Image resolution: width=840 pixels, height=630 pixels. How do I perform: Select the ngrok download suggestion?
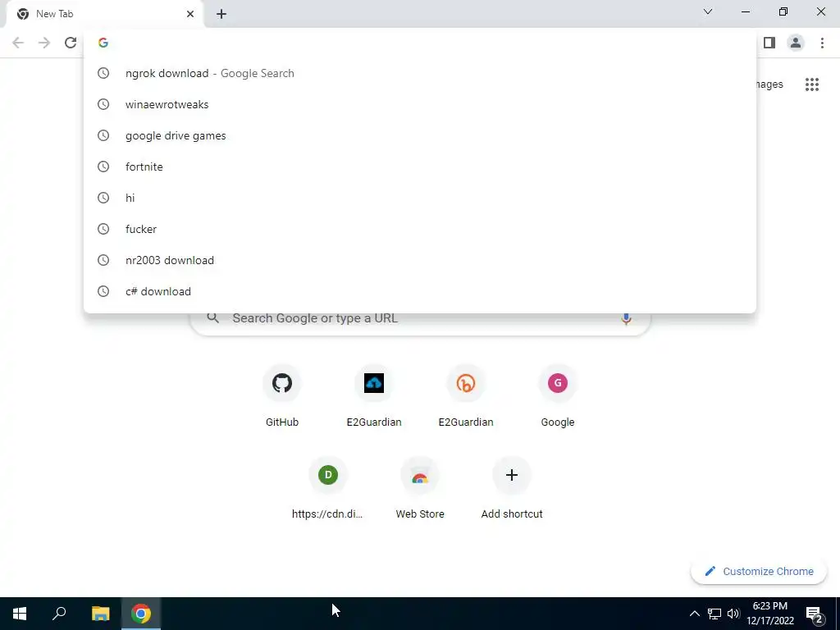[x=419, y=73]
